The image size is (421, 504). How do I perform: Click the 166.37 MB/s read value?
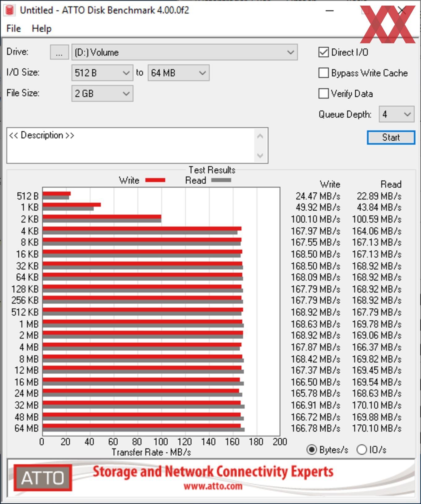pos(377,347)
